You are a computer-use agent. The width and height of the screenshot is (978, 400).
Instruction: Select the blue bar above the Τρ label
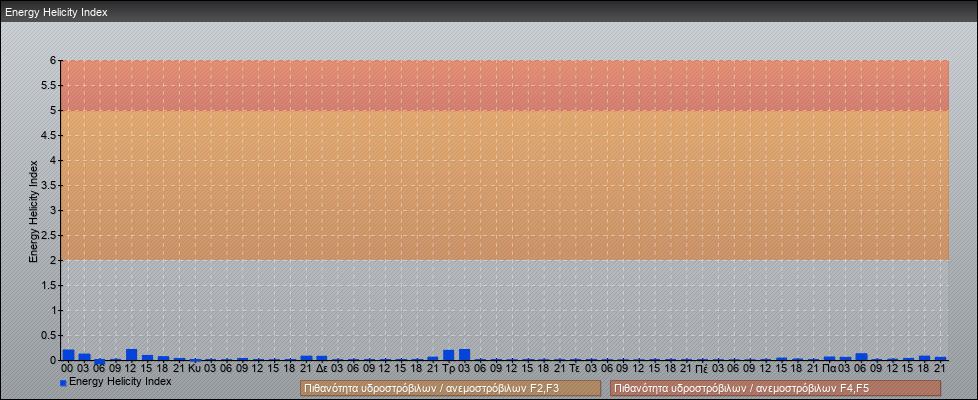448,355
